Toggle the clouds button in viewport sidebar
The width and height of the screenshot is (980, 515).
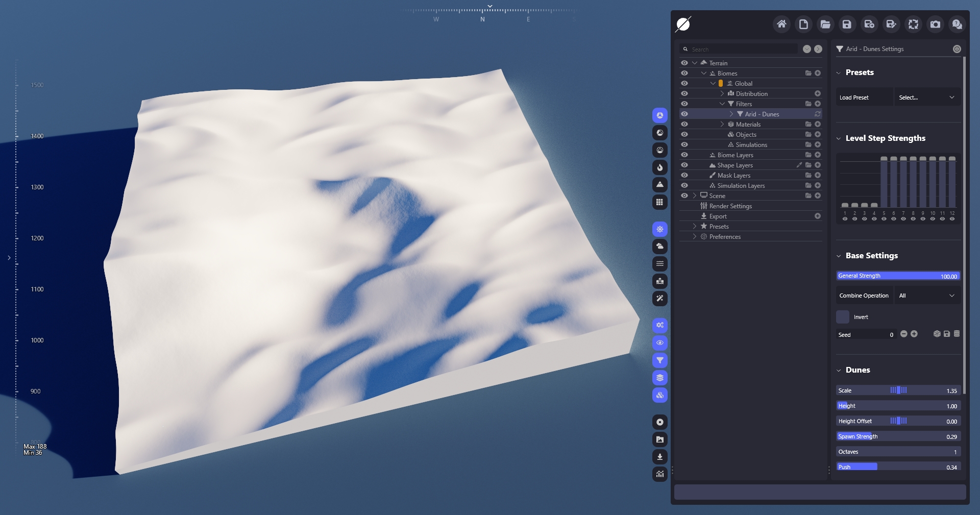[x=660, y=247]
